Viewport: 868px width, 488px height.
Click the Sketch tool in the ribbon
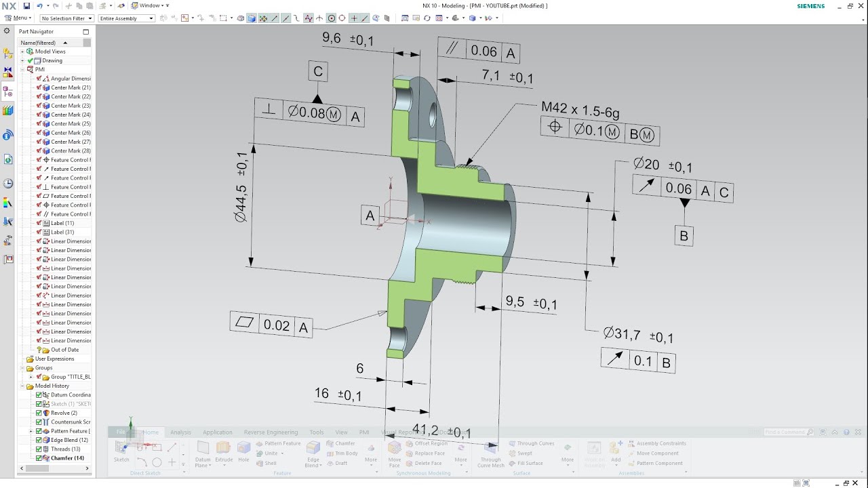pos(121,451)
